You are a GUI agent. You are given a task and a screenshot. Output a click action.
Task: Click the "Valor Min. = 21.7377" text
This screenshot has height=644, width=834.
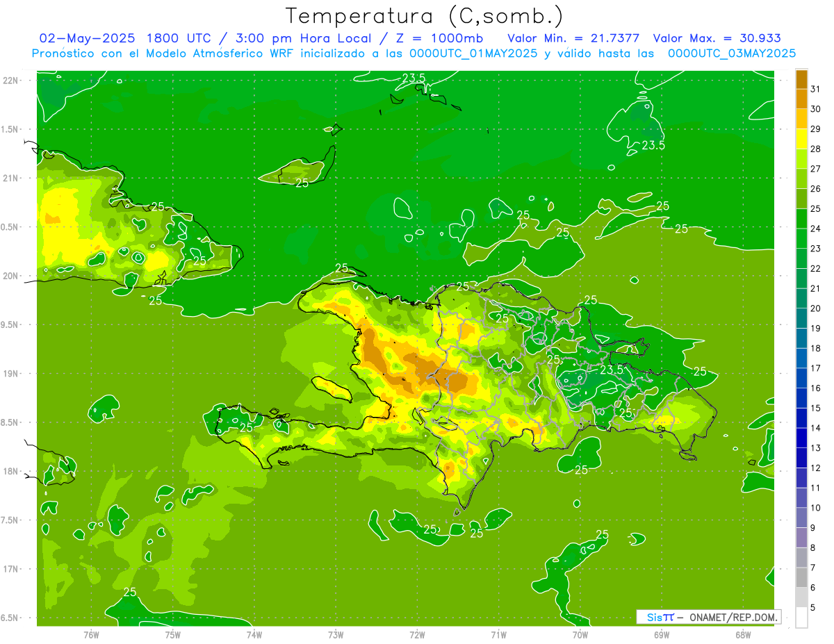coord(574,38)
